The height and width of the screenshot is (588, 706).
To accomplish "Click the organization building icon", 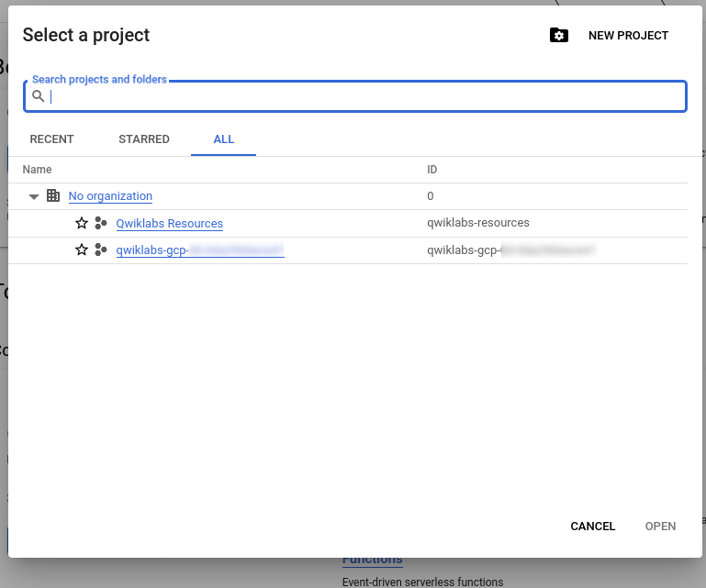I will (x=53, y=195).
